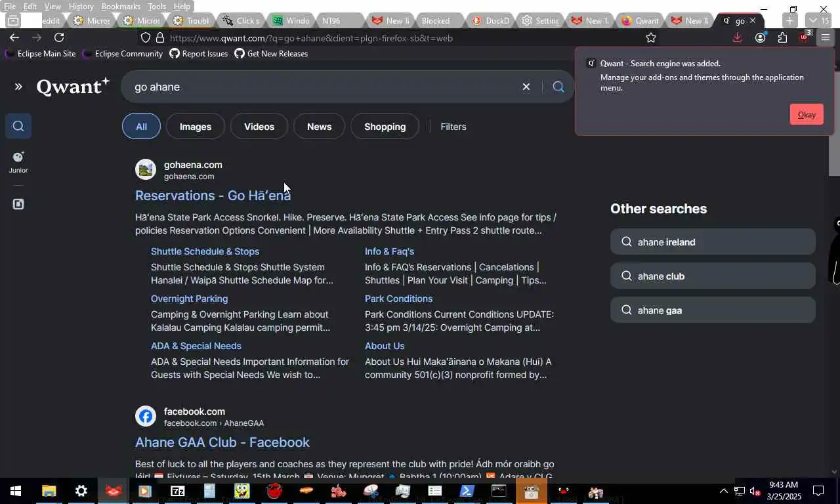Open the Windows notification center
840x504 pixels.
(x=818, y=491)
